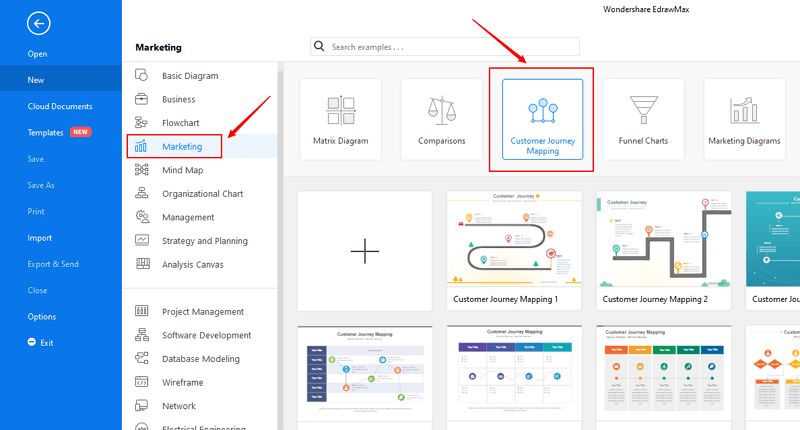Click the search magnifier icon

[319, 46]
